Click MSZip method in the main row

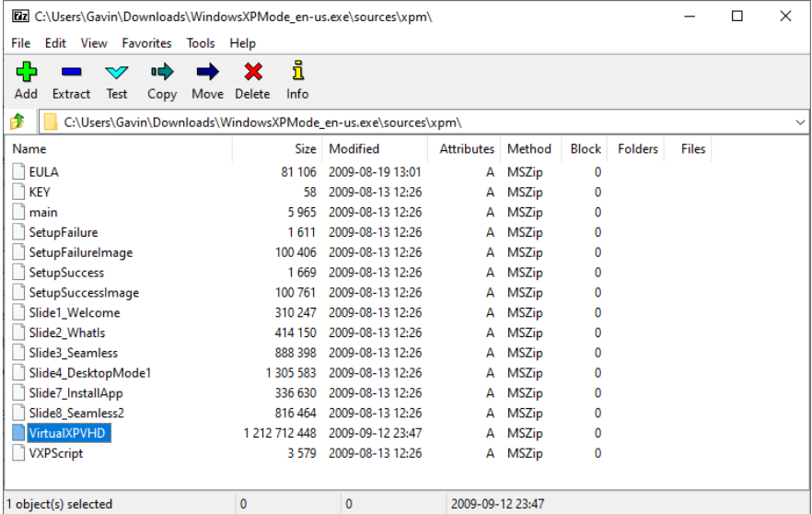tap(525, 213)
